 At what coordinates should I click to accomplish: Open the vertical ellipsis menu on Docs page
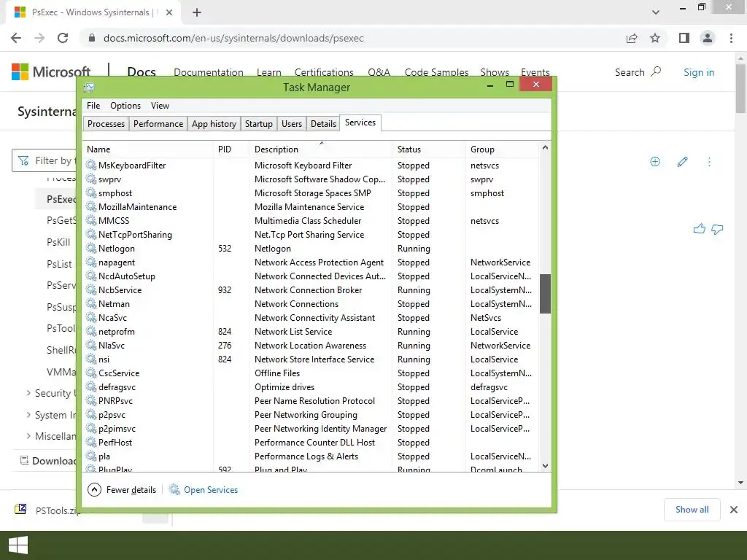click(x=709, y=162)
